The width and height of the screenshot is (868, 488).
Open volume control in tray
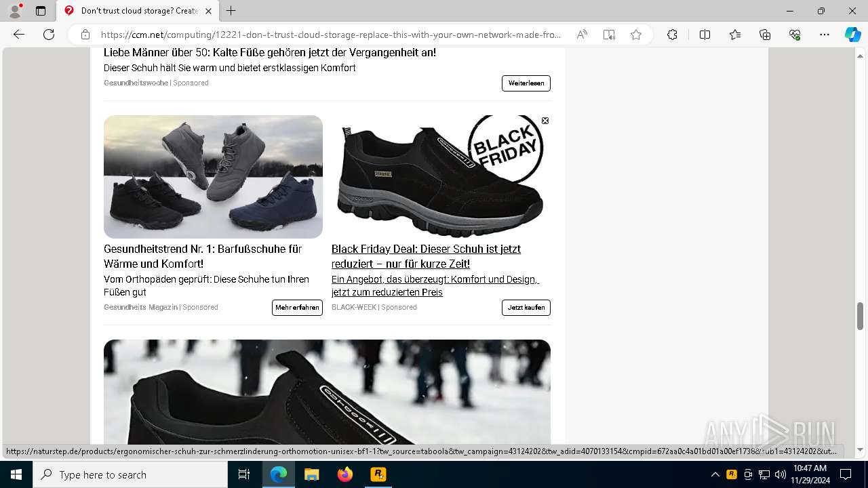(780, 474)
